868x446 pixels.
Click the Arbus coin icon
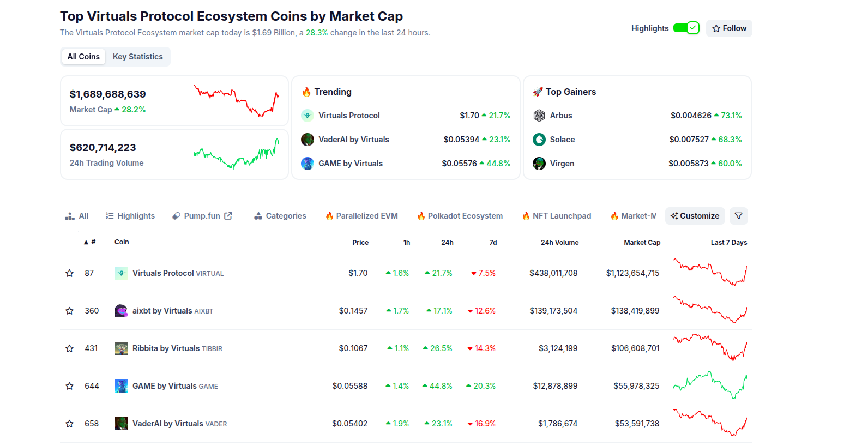tap(539, 116)
